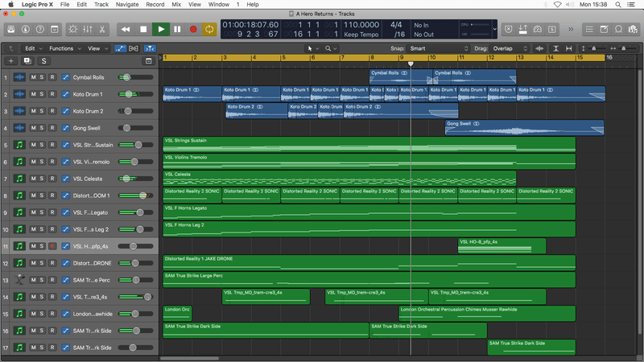Open the Mix menu
Image resolution: width=644 pixels, height=362 pixels.
pyautogui.click(x=176, y=4)
